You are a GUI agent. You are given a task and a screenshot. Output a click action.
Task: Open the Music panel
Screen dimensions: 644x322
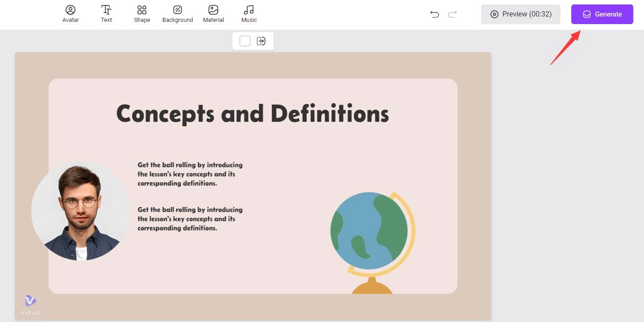point(249,14)
